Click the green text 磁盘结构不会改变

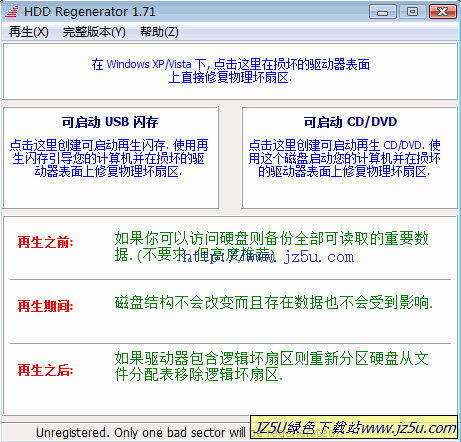tap(274, 303)
